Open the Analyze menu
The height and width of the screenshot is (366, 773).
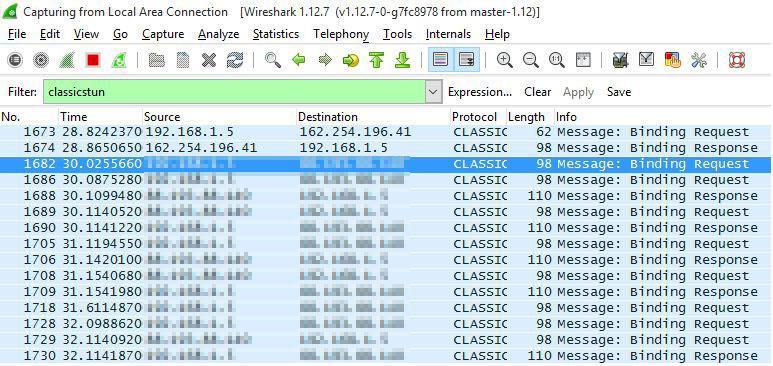(x=218, y=34)
